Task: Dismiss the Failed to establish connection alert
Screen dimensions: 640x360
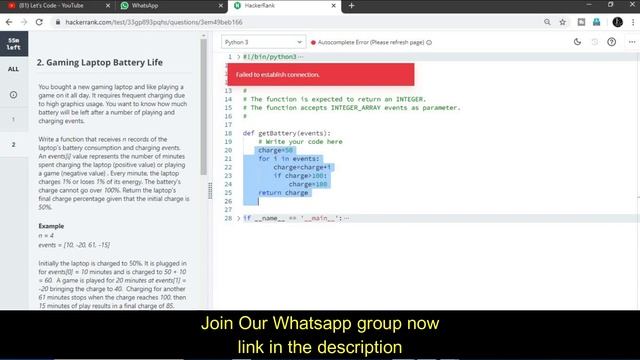Action: (x=321, y=74)
